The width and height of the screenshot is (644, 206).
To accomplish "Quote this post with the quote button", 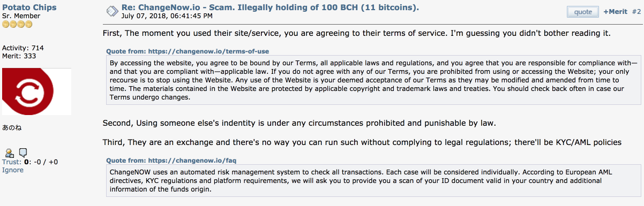I will 583,12.
